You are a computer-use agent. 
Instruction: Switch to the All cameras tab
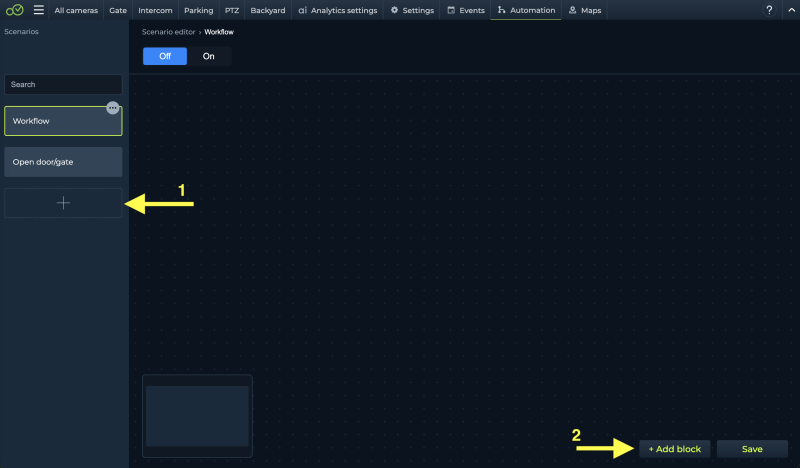pos(76,10)
